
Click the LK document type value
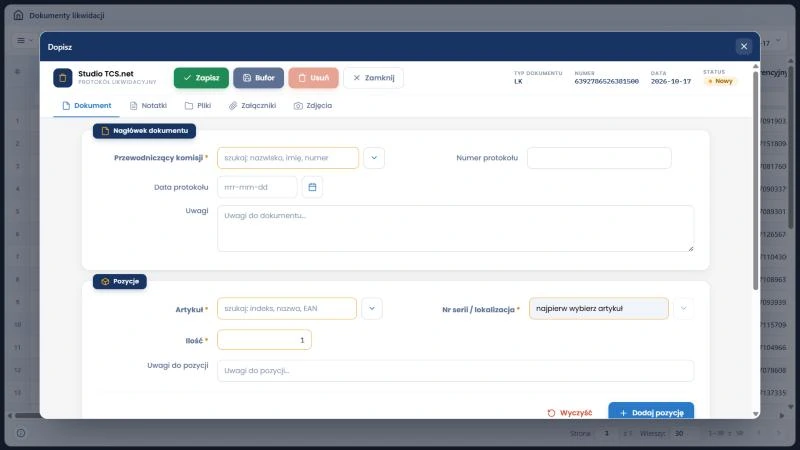pos(518,82)
